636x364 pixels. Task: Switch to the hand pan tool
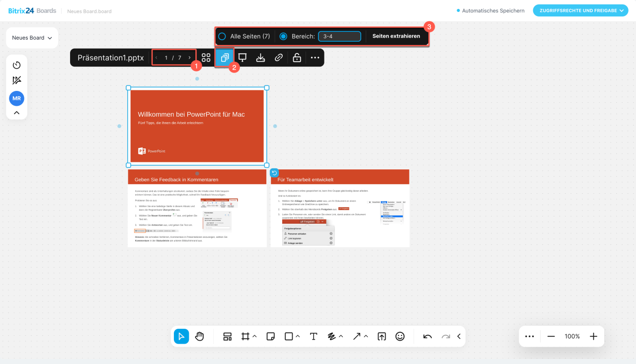199,336
